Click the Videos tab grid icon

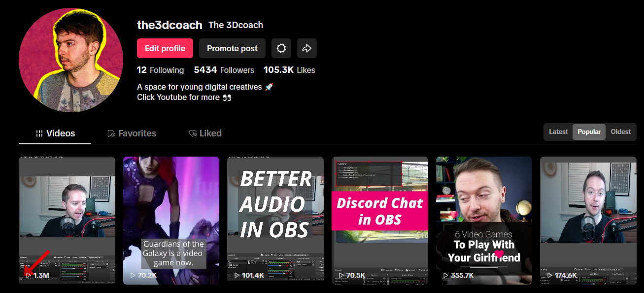pyautogui.click(x=39, y=133)
